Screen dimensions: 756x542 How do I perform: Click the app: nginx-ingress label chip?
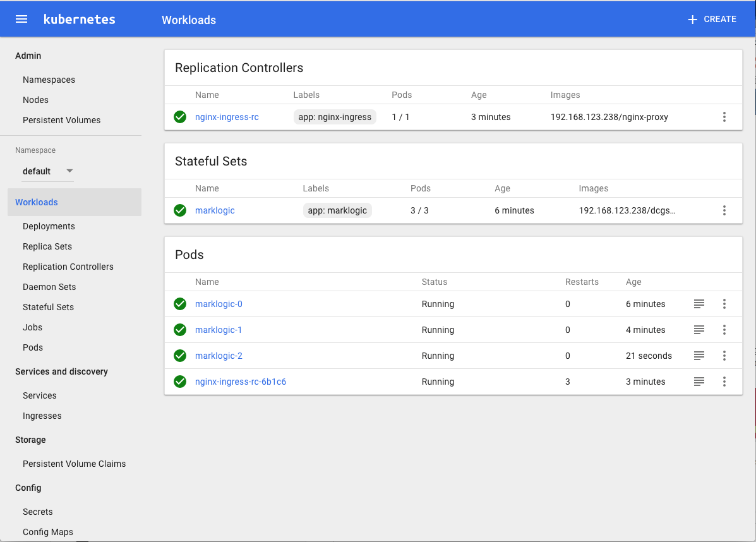(x=335, y=117)
